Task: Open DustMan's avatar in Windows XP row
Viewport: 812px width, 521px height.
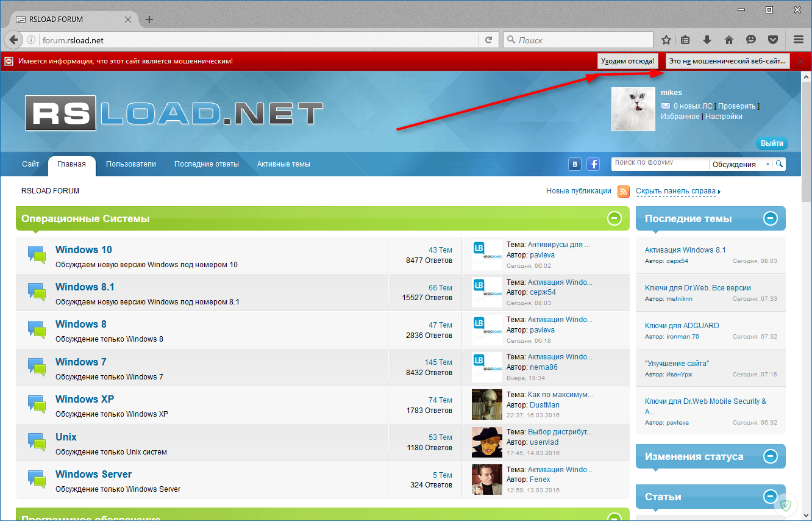Action: (487, 404)
